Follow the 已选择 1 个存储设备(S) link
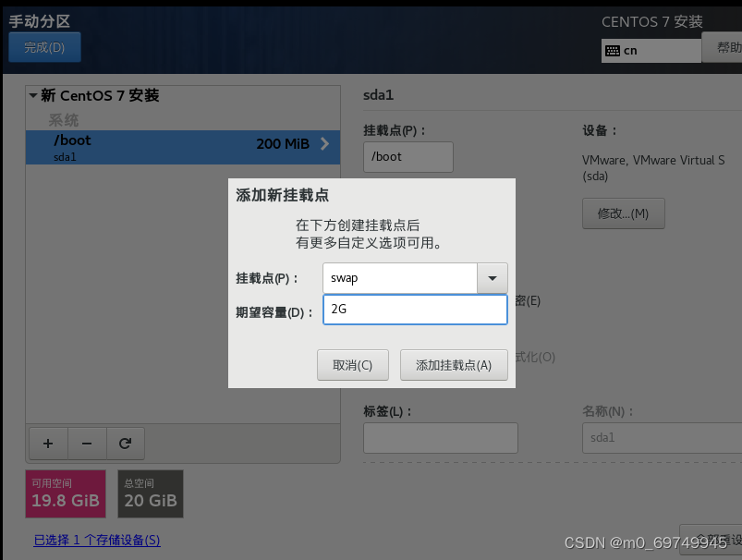Screen dimensions: 742x560 tap(96, 540)
